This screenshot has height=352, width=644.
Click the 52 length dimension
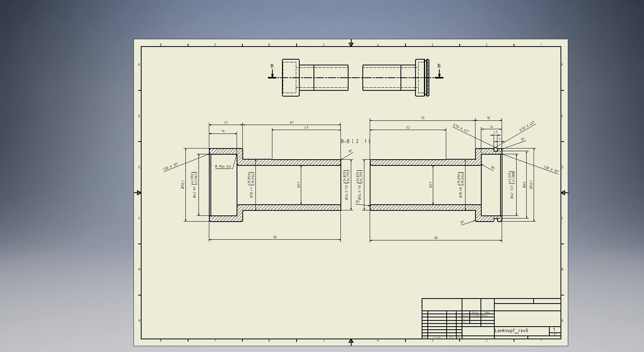(408, 128)
